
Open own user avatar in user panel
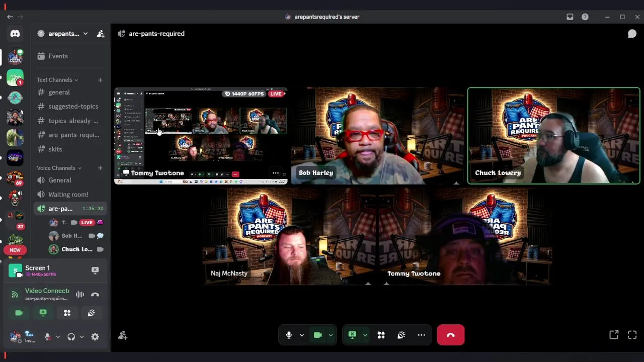[x=16, y=336]
